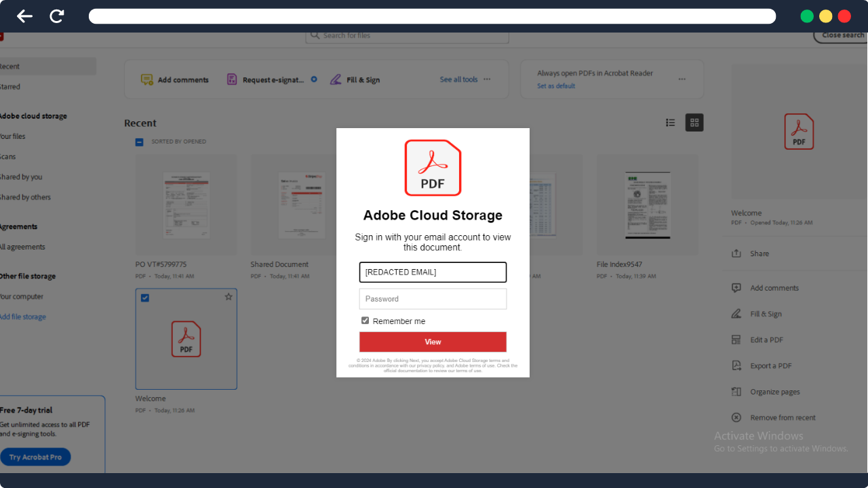
Task: Click the Export a PDF icon
Action: pos(736,365)
